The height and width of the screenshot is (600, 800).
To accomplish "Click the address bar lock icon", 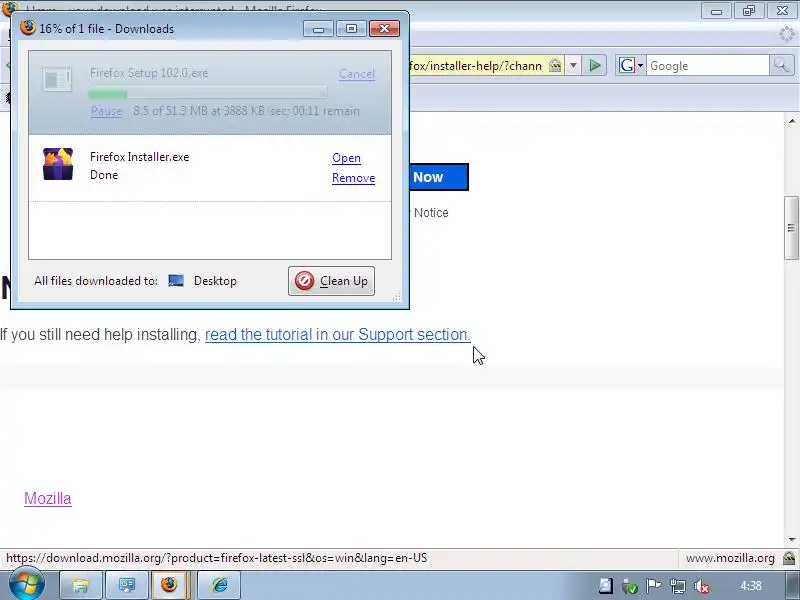I will click(x=555, y=65).
